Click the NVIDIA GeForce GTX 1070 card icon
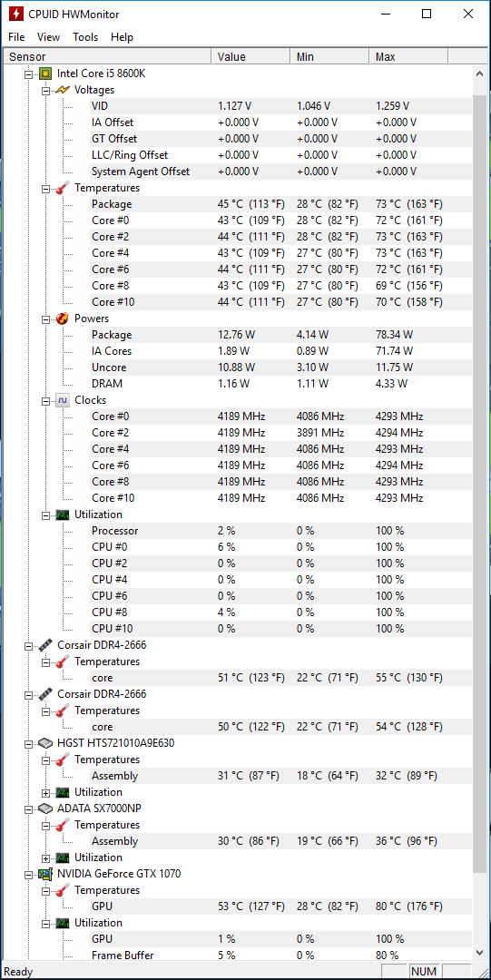Viewport: 491px width, 980px height. [x=45, y=873]
